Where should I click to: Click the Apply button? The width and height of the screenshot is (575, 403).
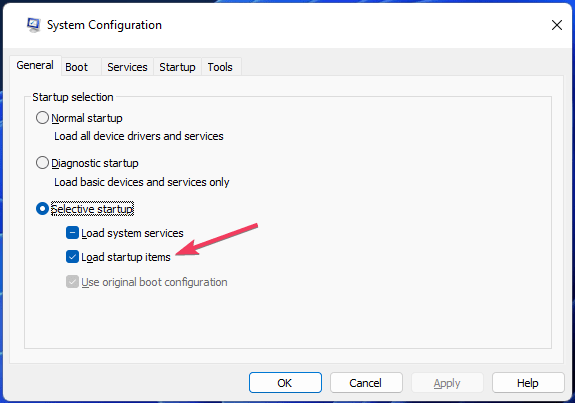(x=447, y=383)
